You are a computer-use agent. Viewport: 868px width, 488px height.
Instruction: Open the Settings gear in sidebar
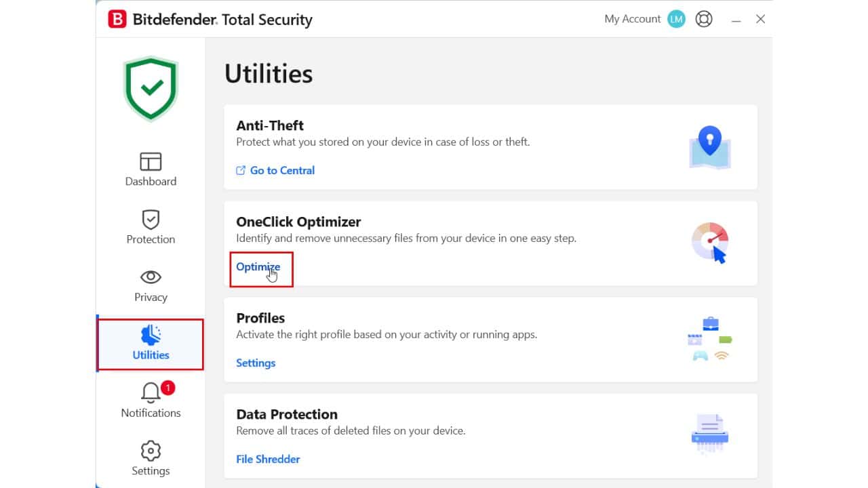point(151,458)
